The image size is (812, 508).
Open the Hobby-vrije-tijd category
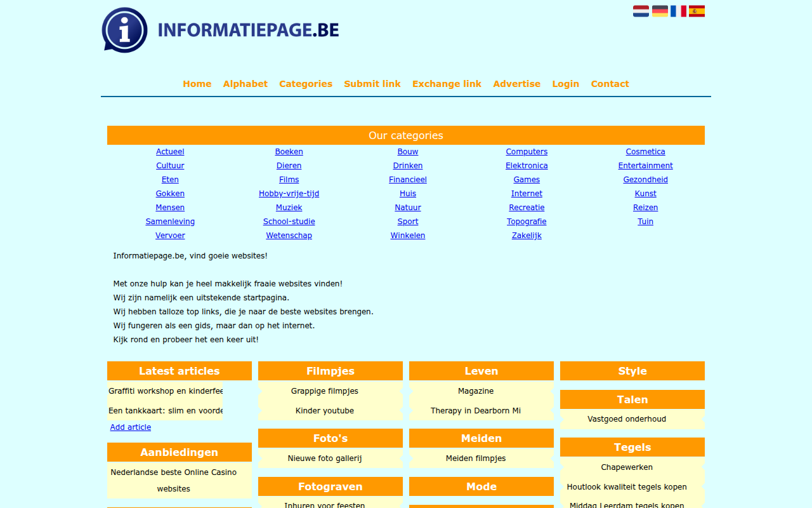pyautogui.click(x=289, y=194)
